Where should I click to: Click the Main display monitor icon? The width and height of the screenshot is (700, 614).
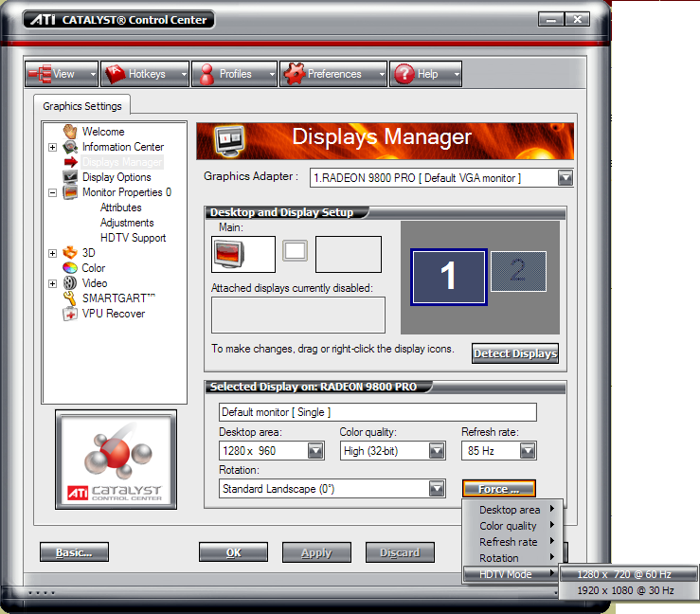pos(229,254)
